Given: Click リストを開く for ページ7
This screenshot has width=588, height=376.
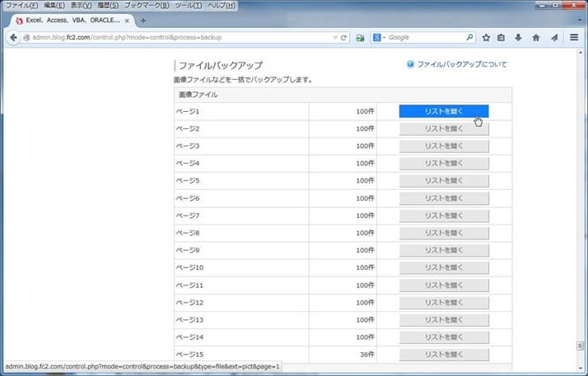Looking at the screenshot, I should [x=444, y=216].
